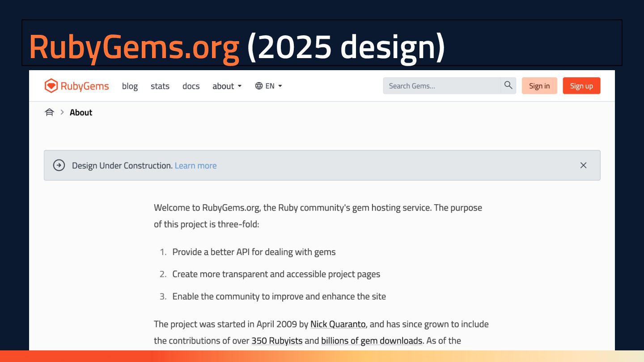Select 'Provide a better API' list item
Image resolution: width=644 pixels, height=362 pixels.
point(254,252)
